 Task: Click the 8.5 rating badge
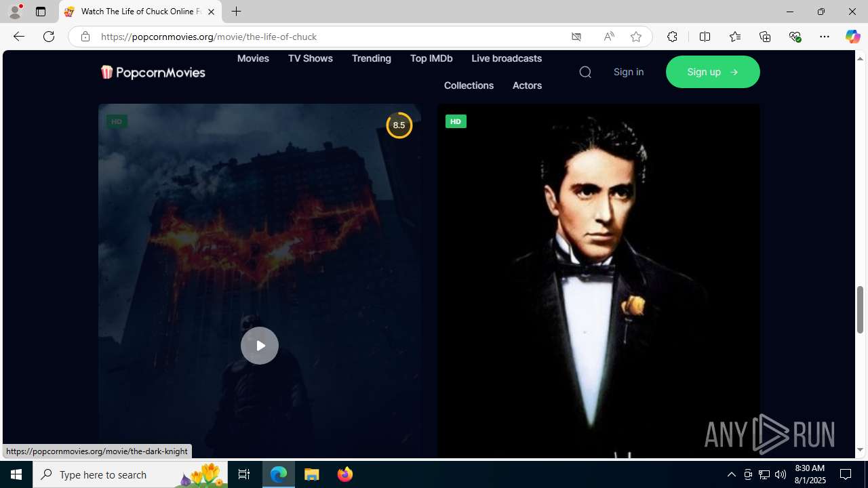(x=399, y=125)
